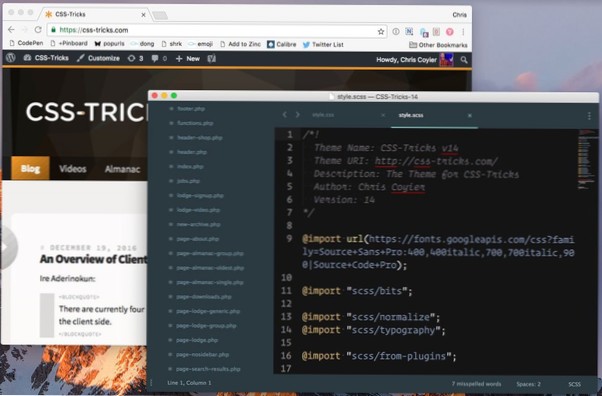
Task: Open jobs.php in the sidebar
Action: 188,181
